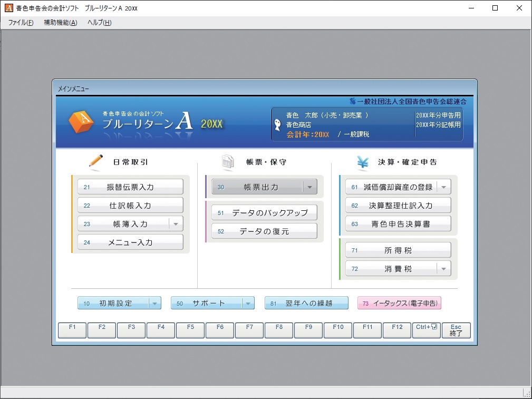Minimize the ブルーリターンA window
This screenshot has width=532, height=399.
(x=471, y=8)
